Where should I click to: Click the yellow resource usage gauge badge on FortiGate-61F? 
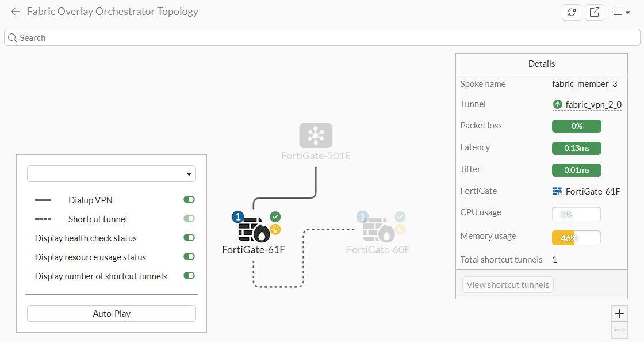tap(275, 229)
